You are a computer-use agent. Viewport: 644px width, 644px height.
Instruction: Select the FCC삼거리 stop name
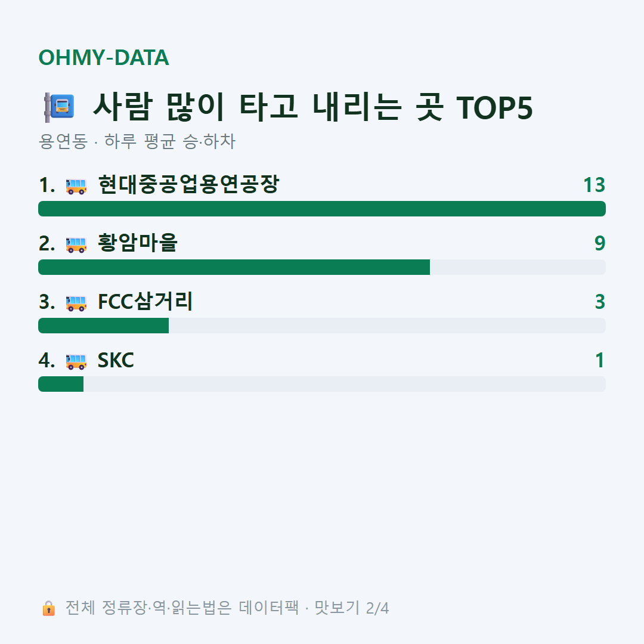pyautogui.click(x=145, y=302)
